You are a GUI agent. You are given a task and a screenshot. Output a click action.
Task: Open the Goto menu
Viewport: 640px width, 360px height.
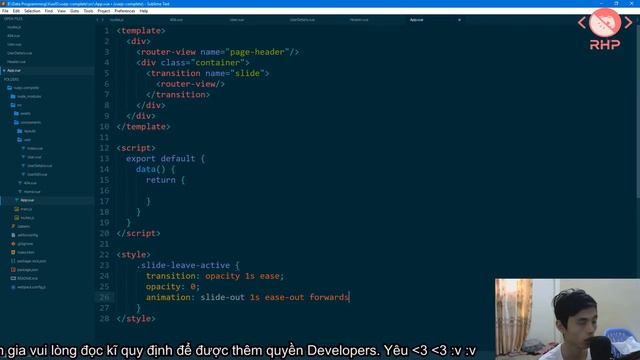[74, 11]
